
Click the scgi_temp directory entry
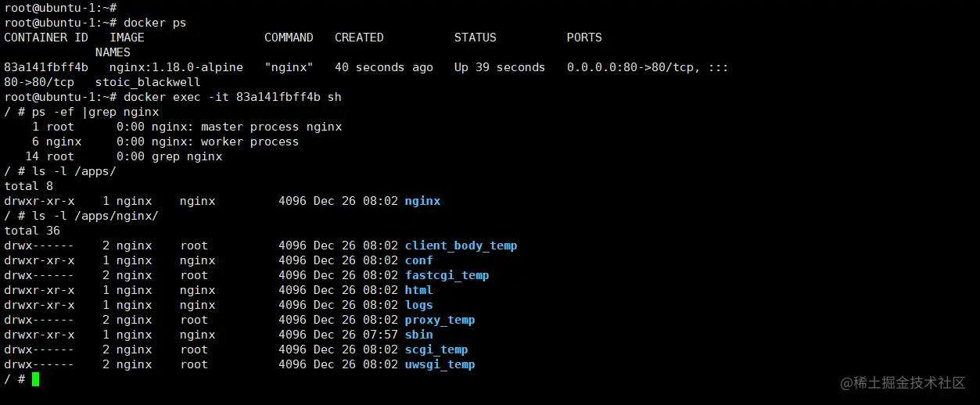click(x=436, y=349)
